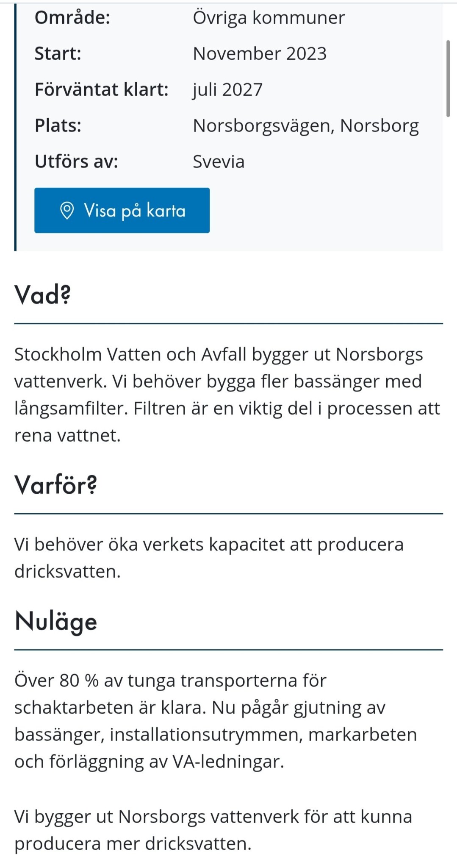The image size is (457, 868).
Task: Click the map pin icon on the button
Action: [67, 211]
